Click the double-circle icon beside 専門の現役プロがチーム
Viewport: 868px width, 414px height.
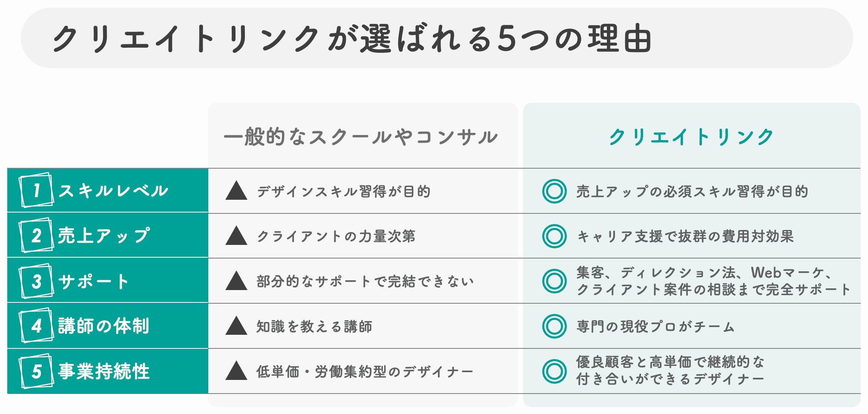coord(554,326)
